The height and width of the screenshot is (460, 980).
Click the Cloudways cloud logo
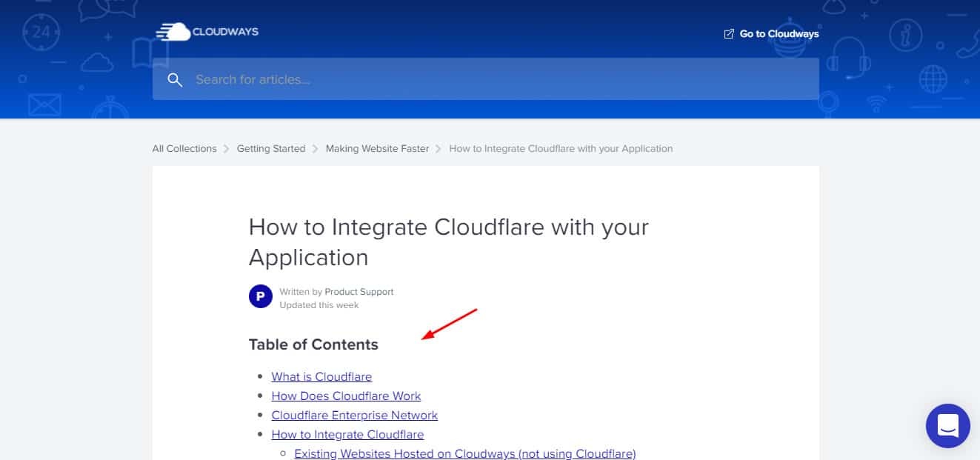[172, 32]
